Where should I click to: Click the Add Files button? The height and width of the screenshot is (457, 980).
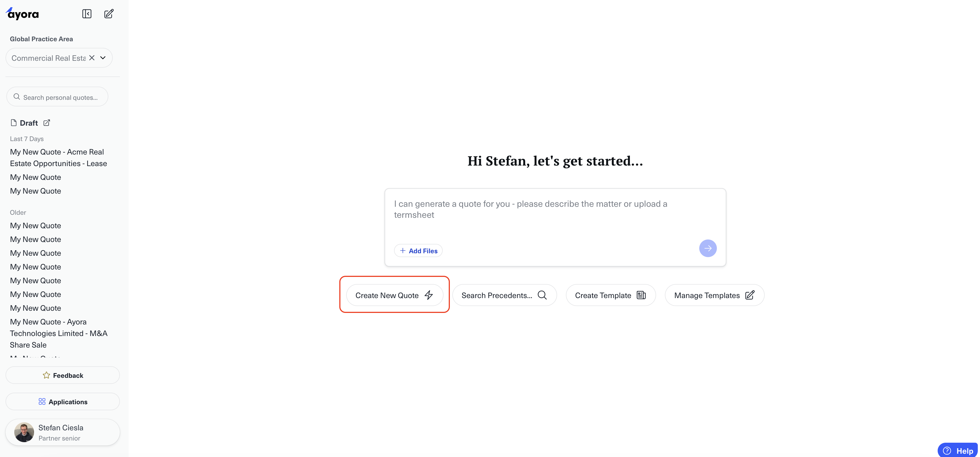click(x=419, y=251)
